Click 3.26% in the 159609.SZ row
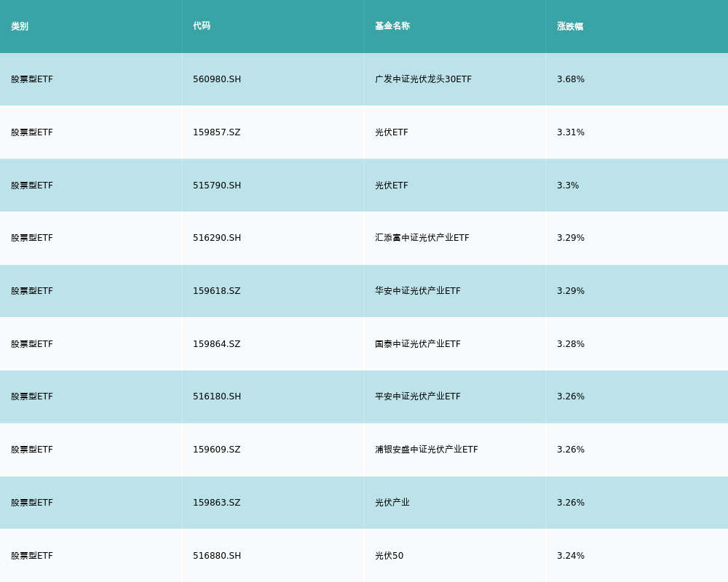The image size is (728, 582). (x=571, y=450)
